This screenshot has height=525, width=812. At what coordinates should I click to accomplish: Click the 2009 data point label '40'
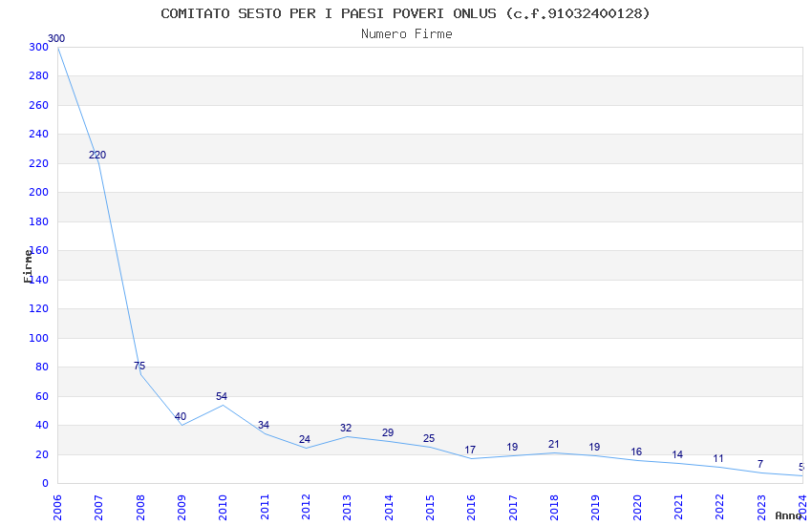click(x=181, y=416)
